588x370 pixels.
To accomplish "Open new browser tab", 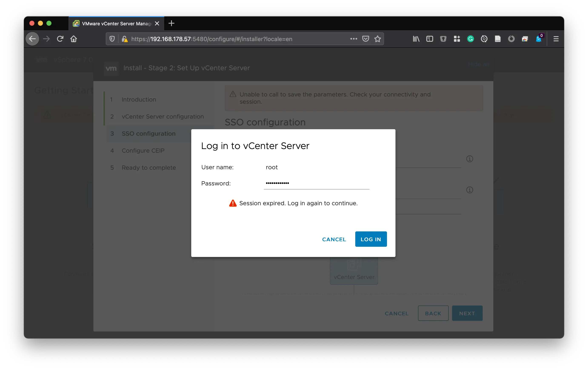I will click(x=171, y=23).
